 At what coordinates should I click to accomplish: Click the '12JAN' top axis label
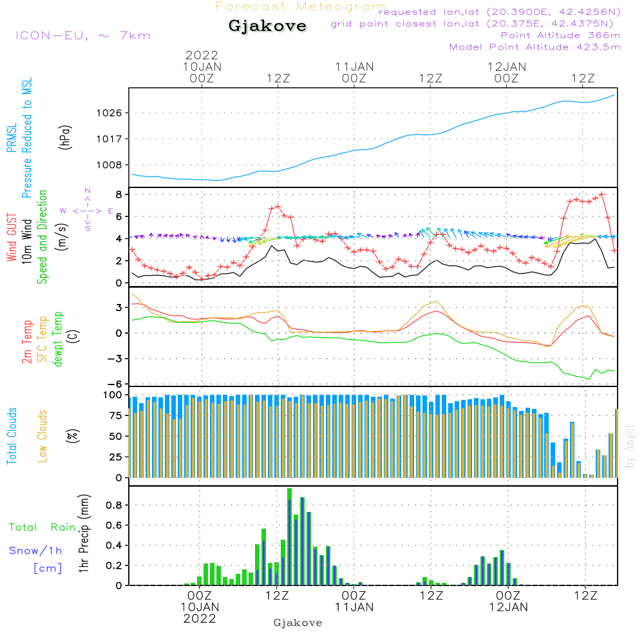click(506, 66)
